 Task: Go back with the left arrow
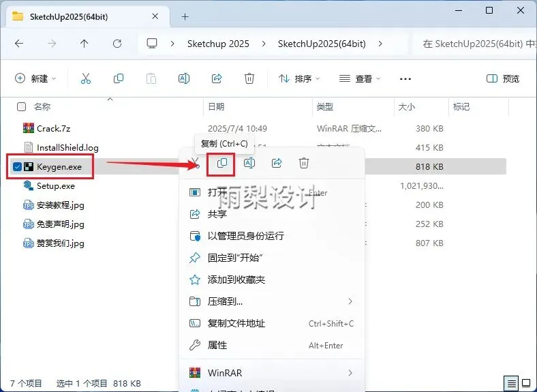[19, 44]
